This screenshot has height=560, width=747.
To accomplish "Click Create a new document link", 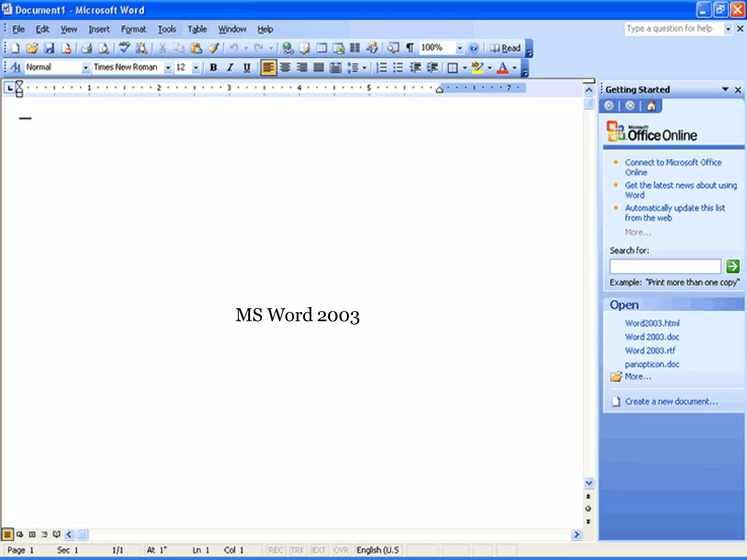I will point(671,401).
